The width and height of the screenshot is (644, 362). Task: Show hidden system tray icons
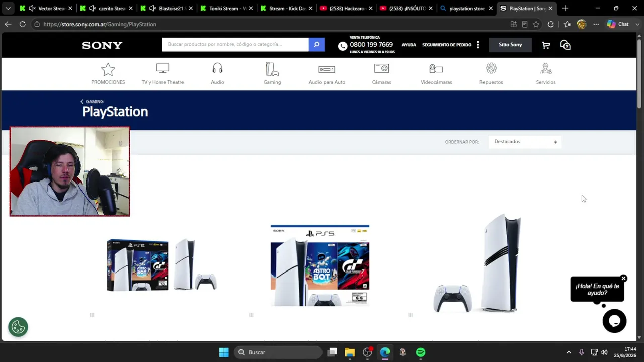coord(569,352)
